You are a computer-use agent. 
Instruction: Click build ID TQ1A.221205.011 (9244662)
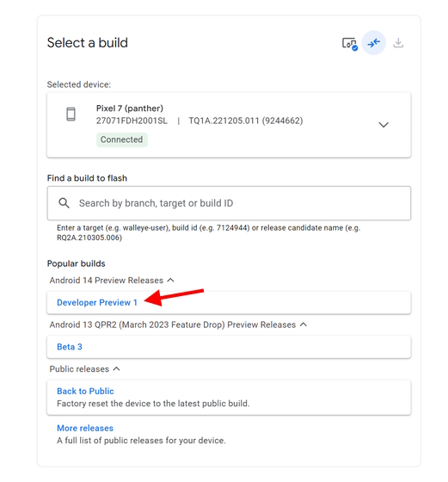(246, 120)
